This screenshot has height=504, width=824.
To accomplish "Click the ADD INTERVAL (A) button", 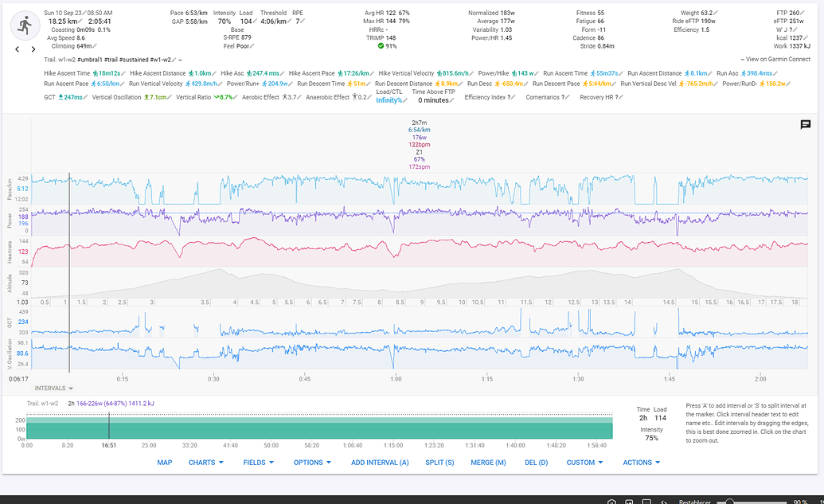I will pyautogui.click(x=380, y=462).
